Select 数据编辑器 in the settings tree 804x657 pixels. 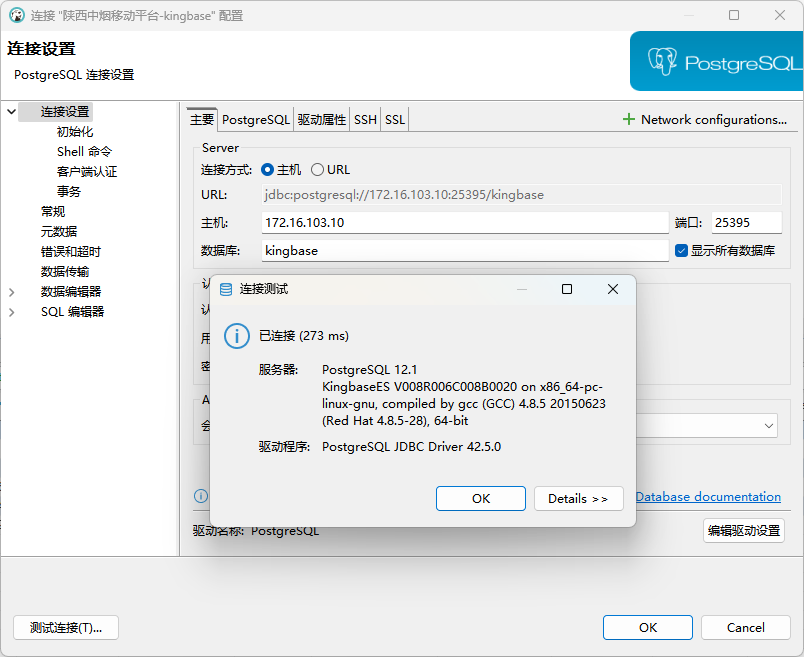(71, 291)
